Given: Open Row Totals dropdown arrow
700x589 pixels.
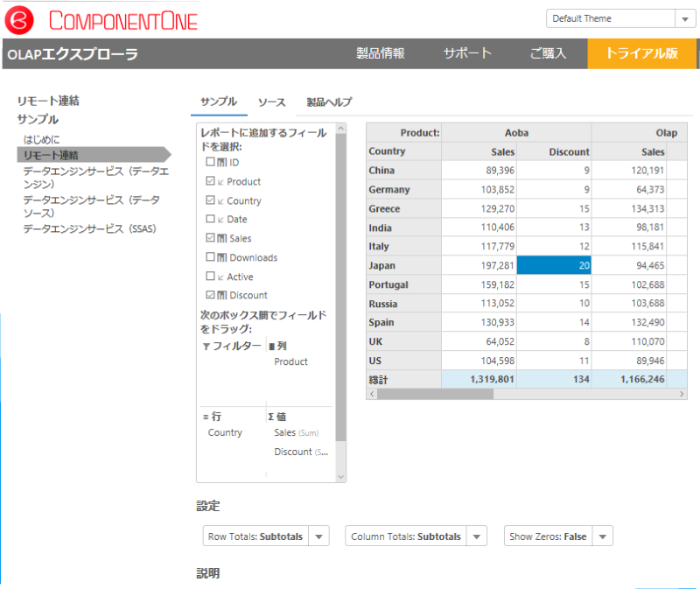Looking at the screenshot, I should coord(318,536).
